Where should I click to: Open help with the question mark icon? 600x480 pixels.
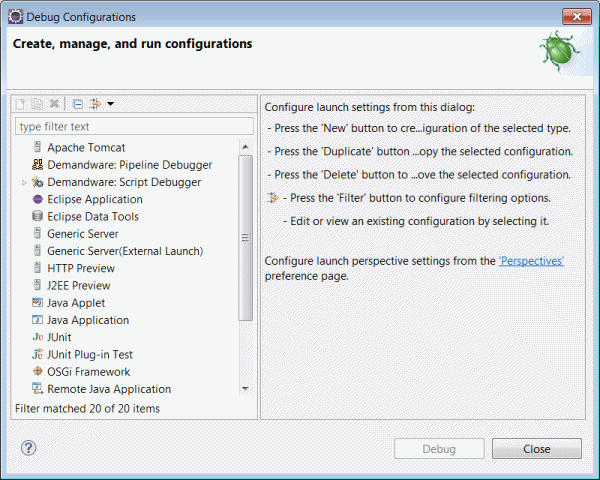point(28,448)
